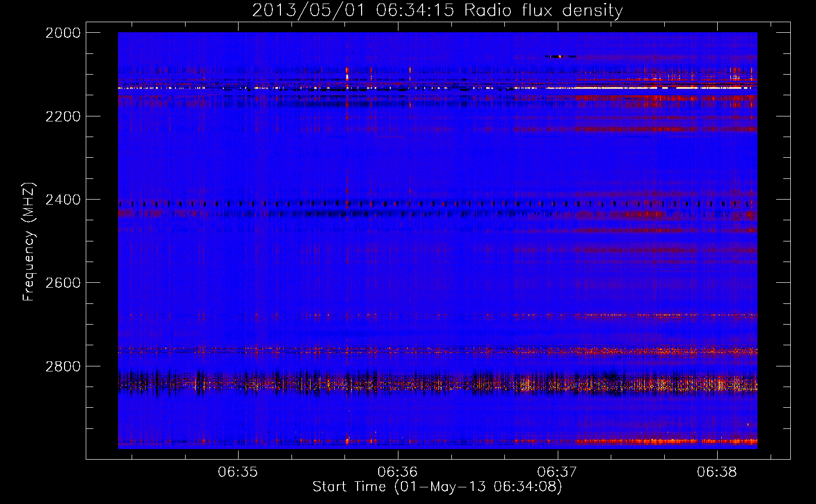This screenshot has width=816, height=504.
Task: Click the 06:38 time tick label
Action: 717,472
